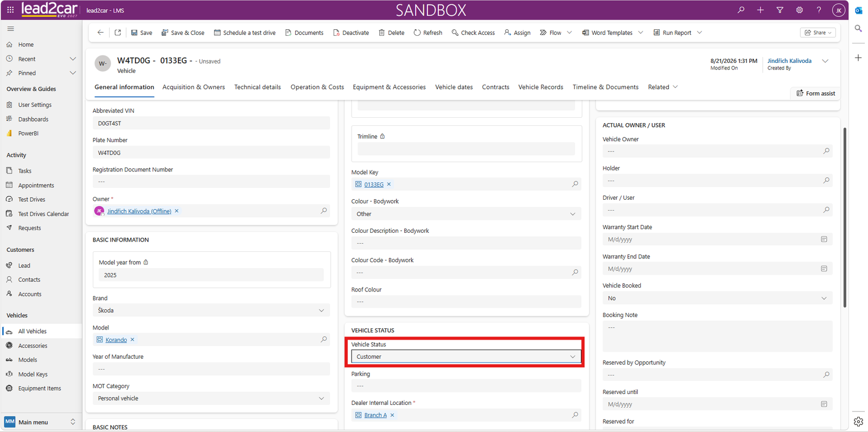Click the JK user avatar
This screenshot has width=868, height=432.
(x=839, y=10)
